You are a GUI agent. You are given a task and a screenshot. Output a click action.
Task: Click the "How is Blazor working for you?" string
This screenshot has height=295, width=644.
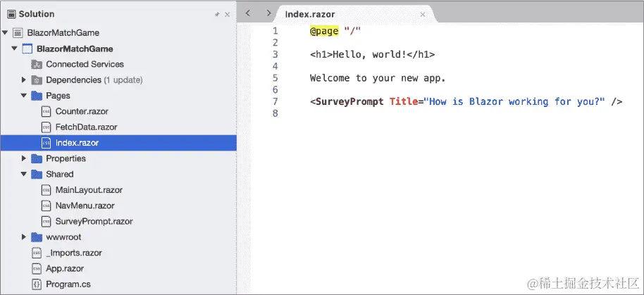(x=514, y=102)
